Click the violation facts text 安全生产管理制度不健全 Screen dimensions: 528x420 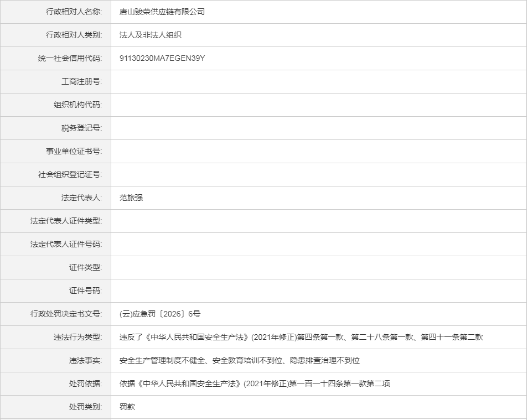pos(240,360)
